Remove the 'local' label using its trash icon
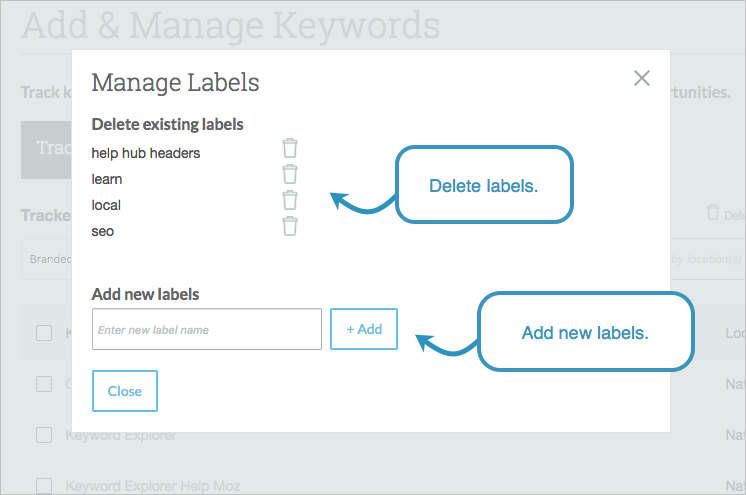 290,200
